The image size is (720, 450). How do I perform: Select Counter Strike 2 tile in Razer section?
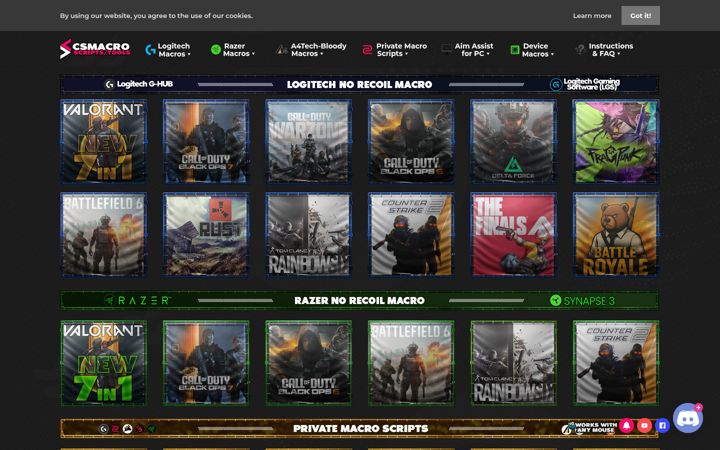[x=616, y=363]
